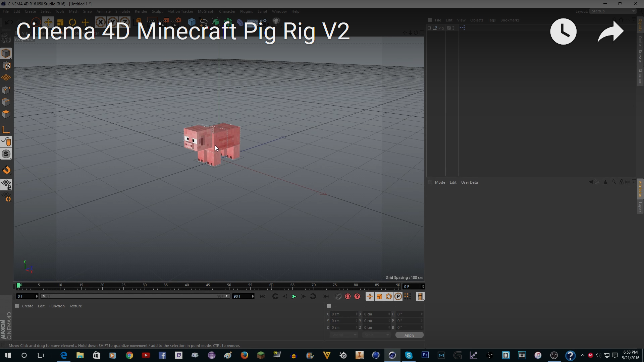Click the X position input field

(x=344, y=314)
